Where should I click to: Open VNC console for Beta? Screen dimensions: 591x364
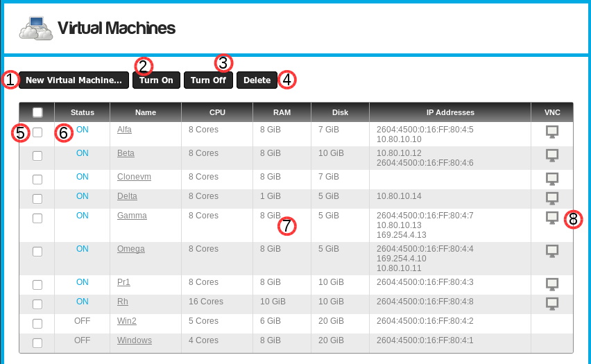coord(551,155)
